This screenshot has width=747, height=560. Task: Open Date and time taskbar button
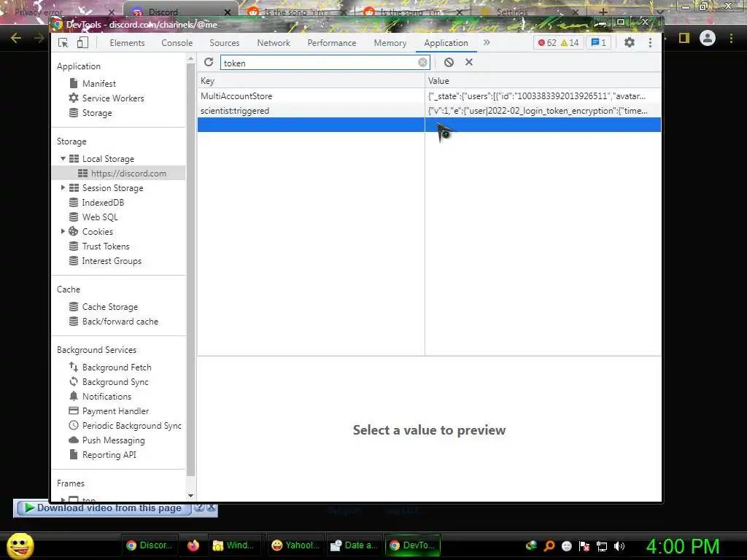(354, 545)
